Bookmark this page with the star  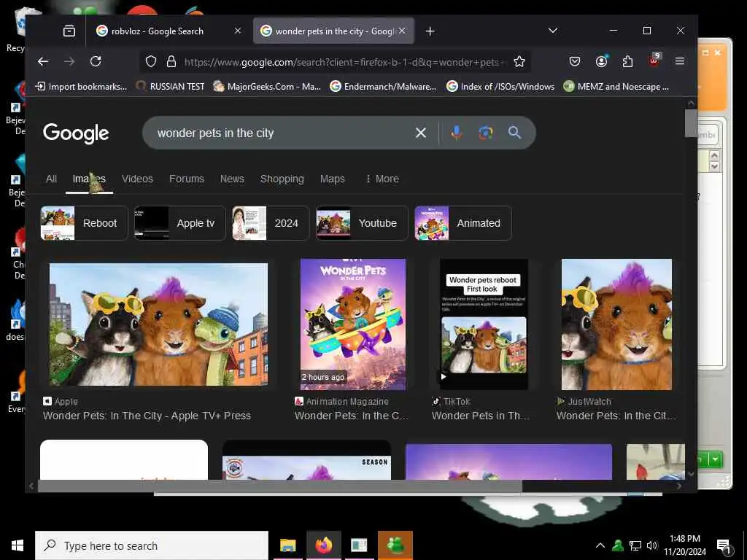519,61
